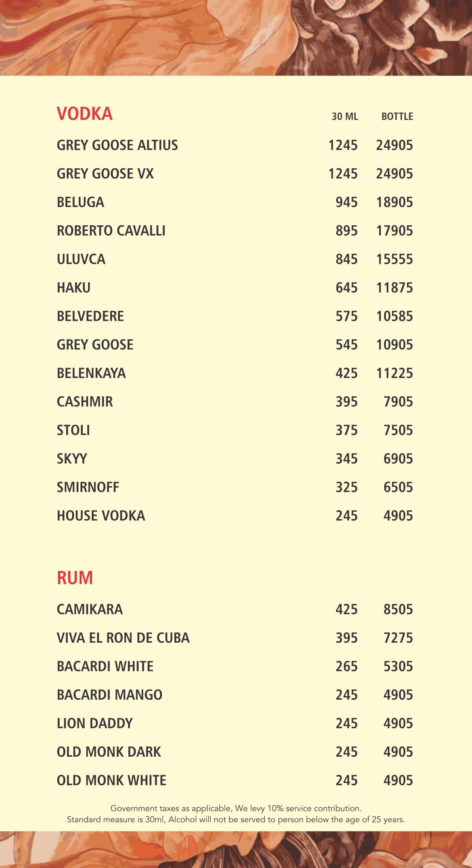Screen dimensions: 472x868
Task: Click the SMIRNOFF 30 ml price 325
Action: 347,487
